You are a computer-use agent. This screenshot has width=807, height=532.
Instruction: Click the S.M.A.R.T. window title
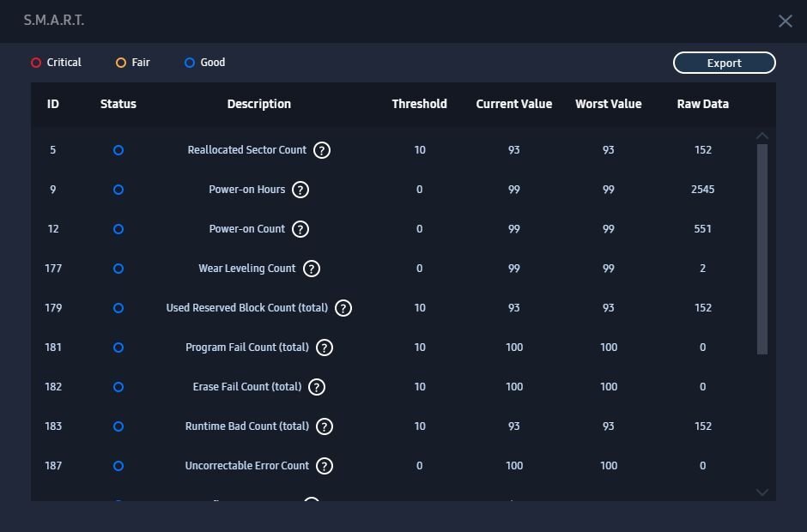[53, 20]
